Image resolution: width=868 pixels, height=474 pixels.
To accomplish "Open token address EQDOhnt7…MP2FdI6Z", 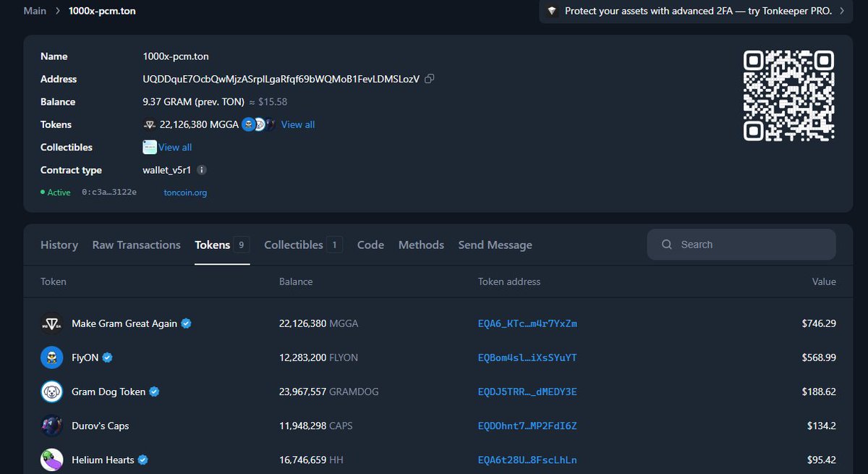I will coord(527,426).
